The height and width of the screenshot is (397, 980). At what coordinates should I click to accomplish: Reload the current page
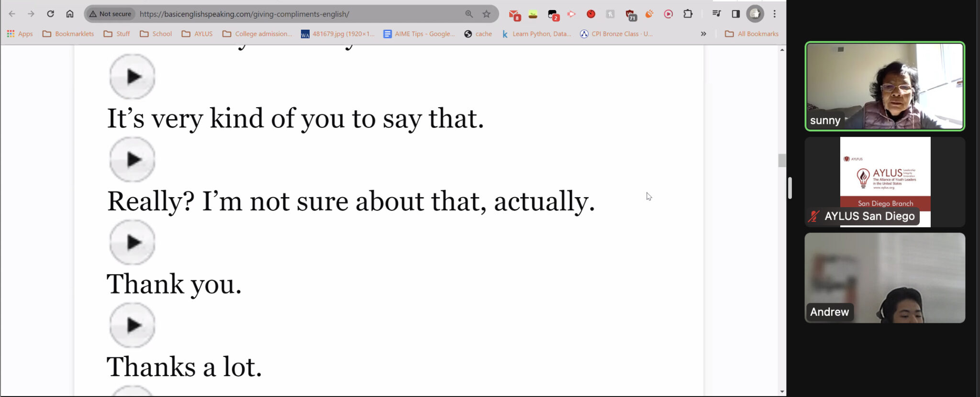[50, 14]
